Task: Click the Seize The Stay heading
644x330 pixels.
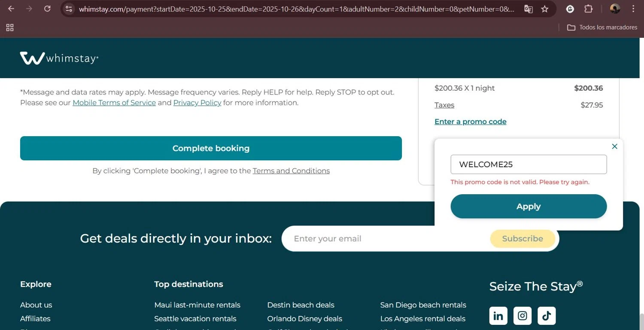Action: [536, 286]
